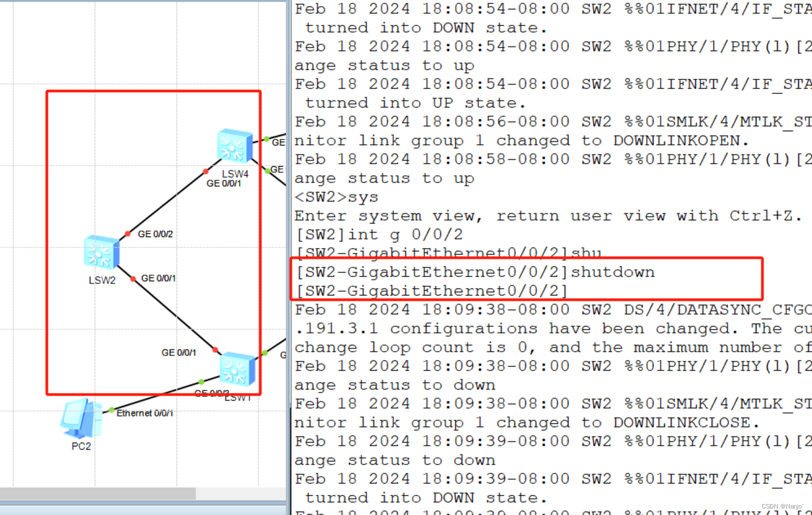
Task: Click the GE 0/0/1 port label near LSW1
Action: (x=179, y=353)
